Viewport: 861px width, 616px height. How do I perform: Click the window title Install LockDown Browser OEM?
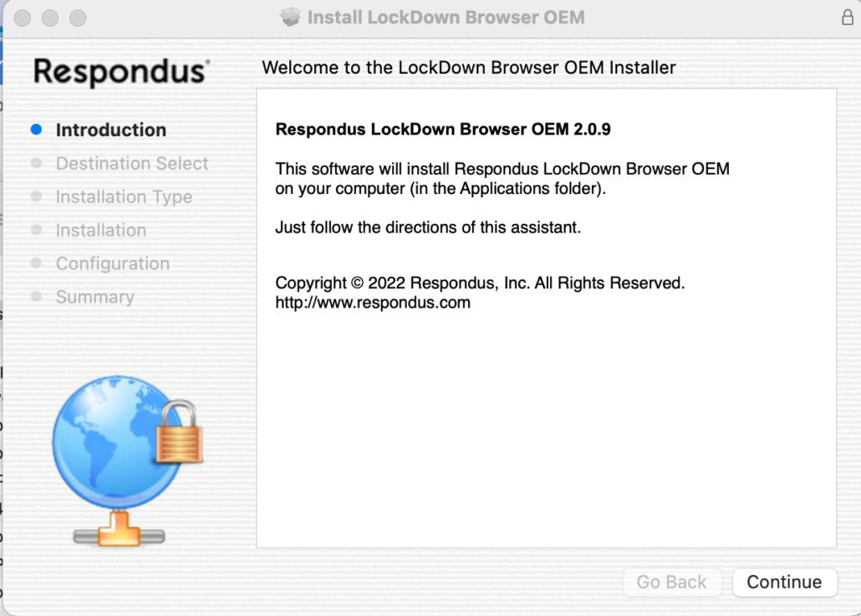pyautogui.click(x=446, y=18)
